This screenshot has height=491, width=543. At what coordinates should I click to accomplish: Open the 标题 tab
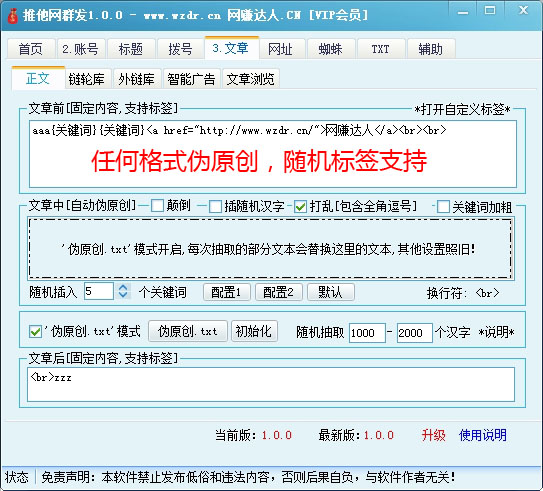pos(131,49)
